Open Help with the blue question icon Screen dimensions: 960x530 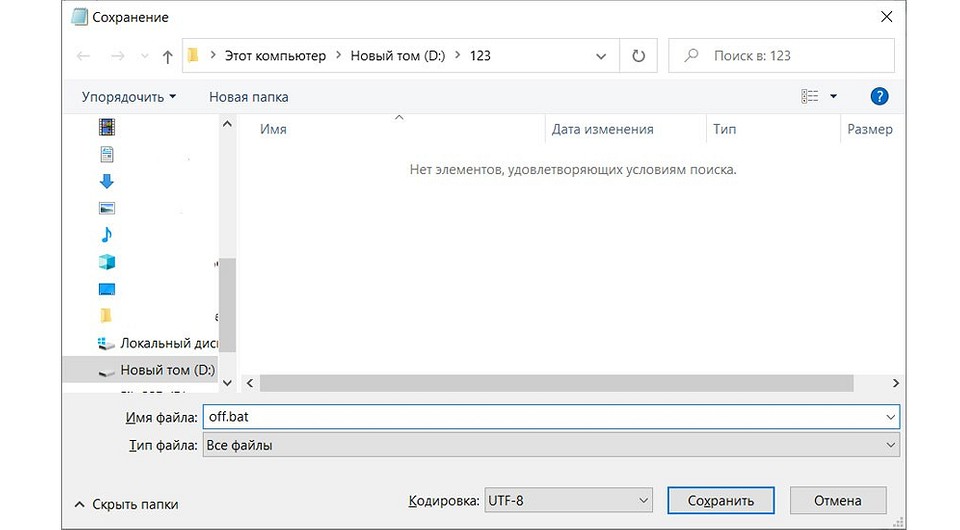[x=879, y=97]
